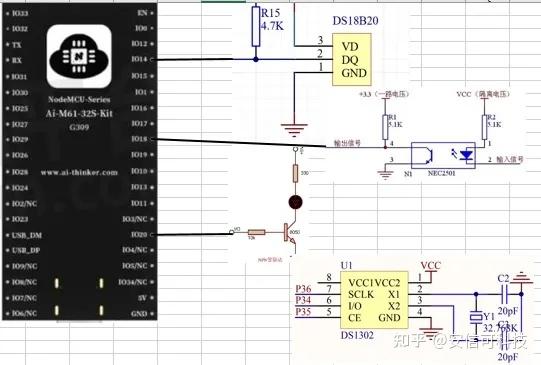This screenshot has height=365, width=541.
Task: Click the P35 net label
Action: click(303, 312)
